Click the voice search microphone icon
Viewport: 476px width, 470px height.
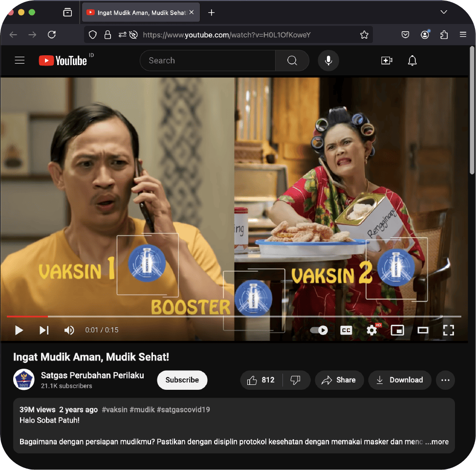click(328, 61)
